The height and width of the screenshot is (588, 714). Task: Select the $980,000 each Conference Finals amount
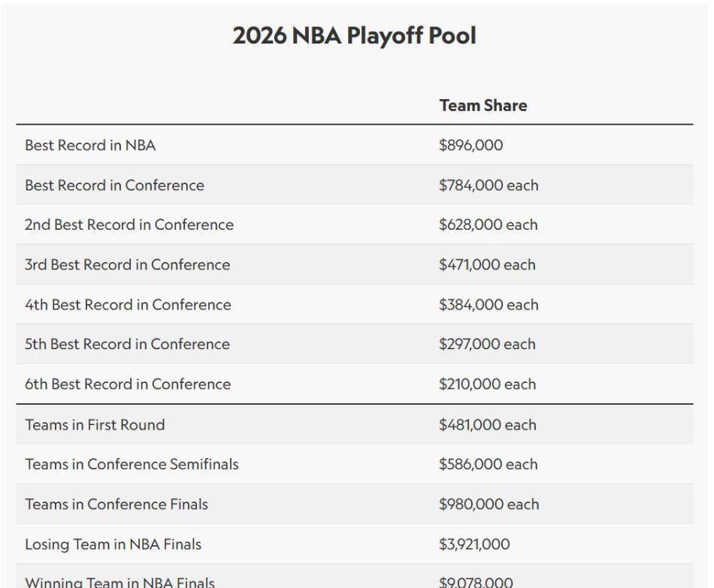click(489, 504)
